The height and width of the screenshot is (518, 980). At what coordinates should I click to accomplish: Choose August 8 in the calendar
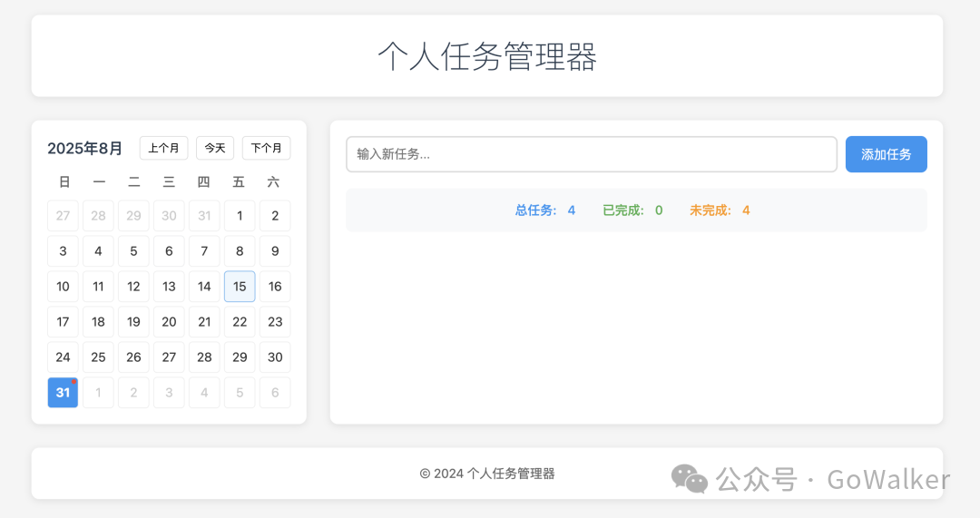(x=240, y=251)
